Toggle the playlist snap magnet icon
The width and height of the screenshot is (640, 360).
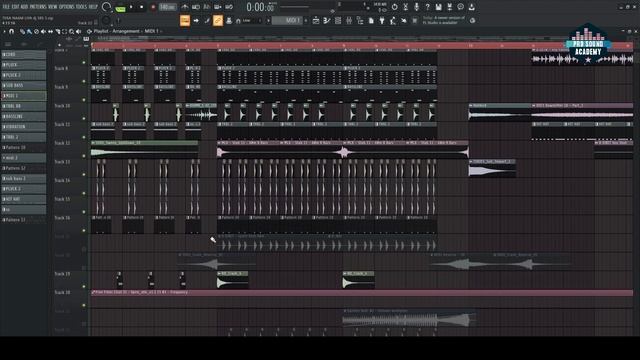click(11, 31)
